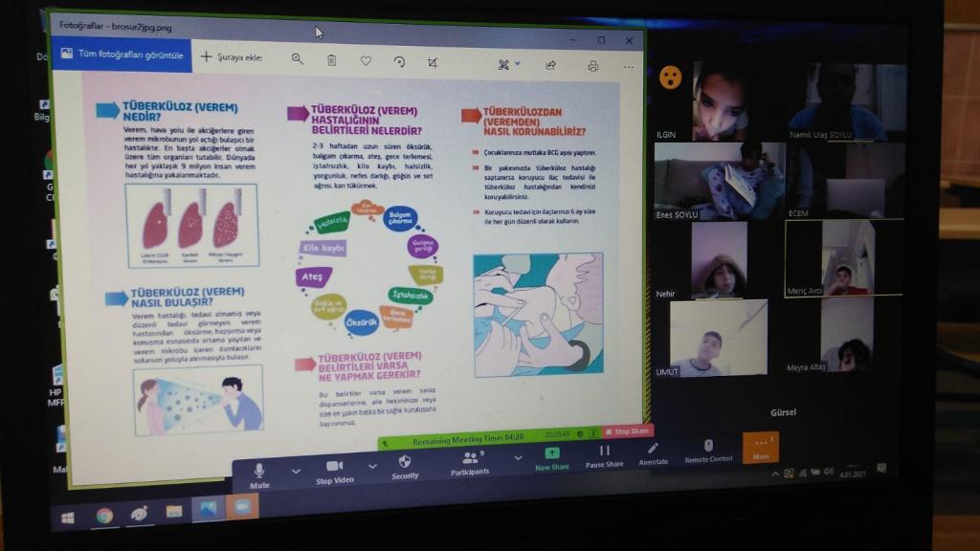This screenshot has height=551, width=980.
Task: Click TÜBERKÜLOZ (VEREM) NEDİR? heading
Action: tap(180, 111)
